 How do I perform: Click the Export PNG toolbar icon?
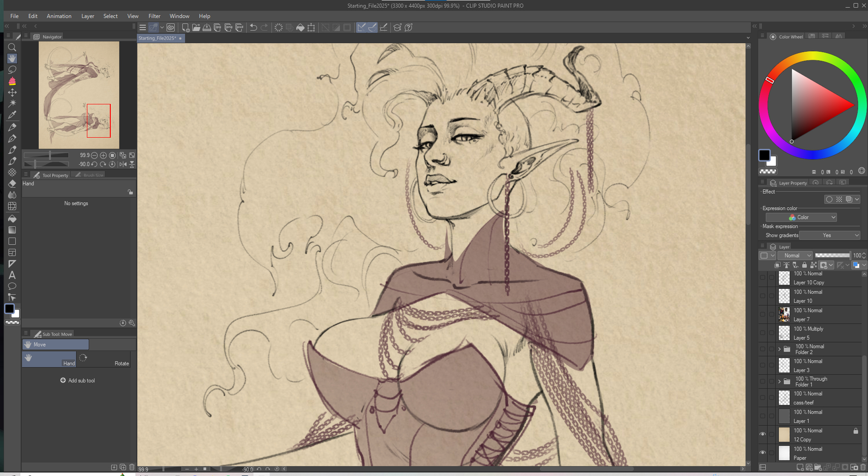point(228,27)
